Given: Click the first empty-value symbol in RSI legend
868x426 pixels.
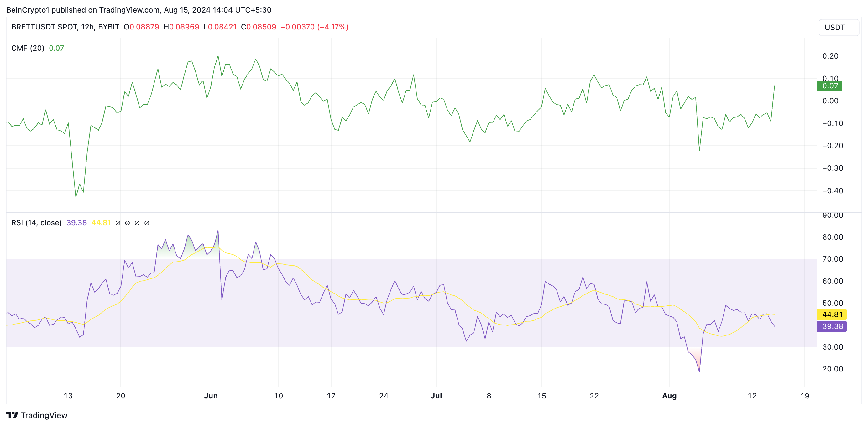Looking at the screenshot, I should (118, 223).
